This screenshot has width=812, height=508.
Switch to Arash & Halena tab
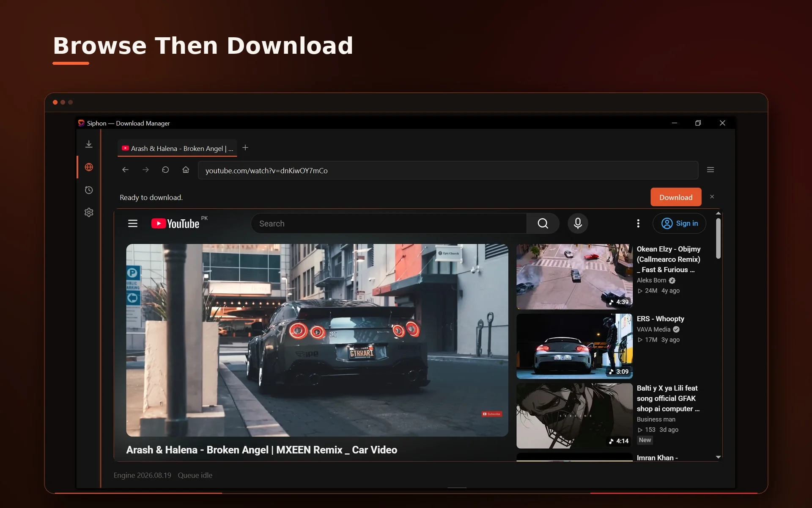point(177,149)
